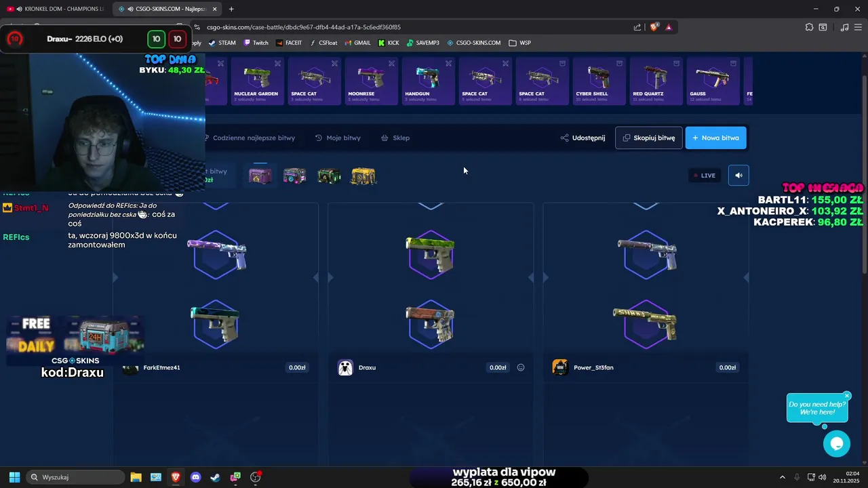
Task: Click case icon on Red Quartz card
Action: coord(676,63)
